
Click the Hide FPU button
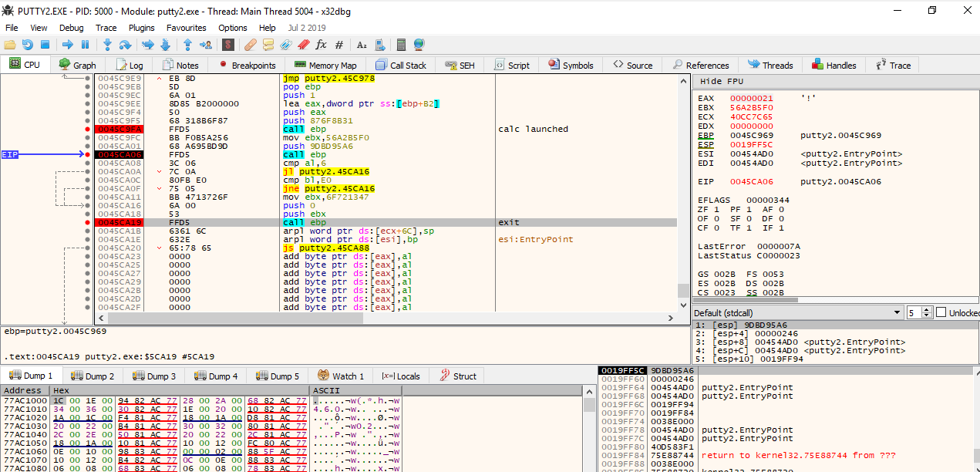(722, 81)
